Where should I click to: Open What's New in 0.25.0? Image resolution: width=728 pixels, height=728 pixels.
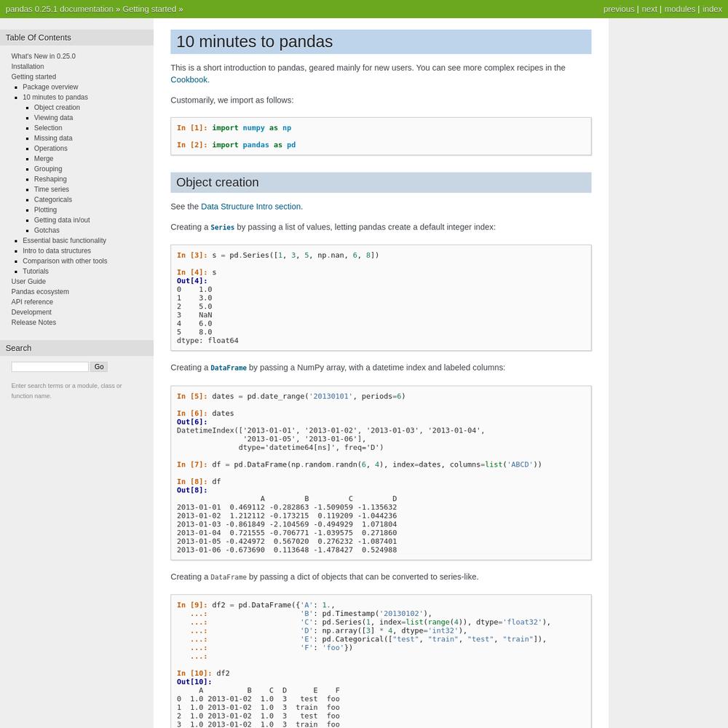[x=43, y=56]
